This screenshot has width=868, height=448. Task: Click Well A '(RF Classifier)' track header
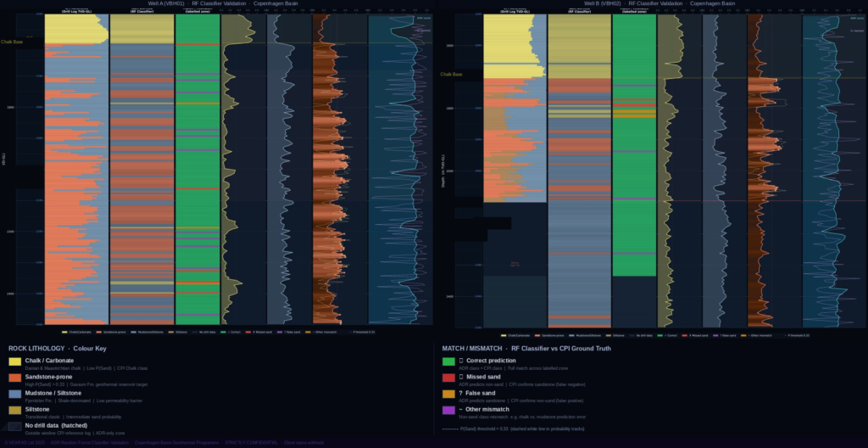point(142,11)
